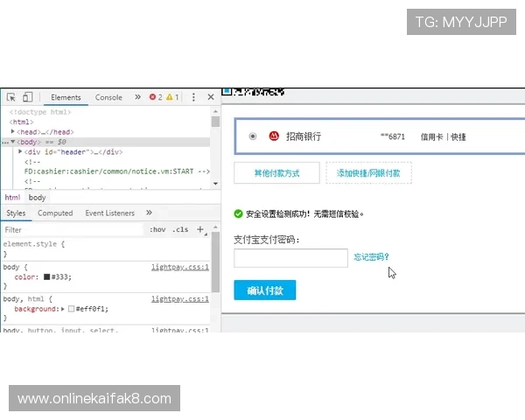This screenshot has height=420, width=525.
Task: Collapse the body element node
Action: 13,142
